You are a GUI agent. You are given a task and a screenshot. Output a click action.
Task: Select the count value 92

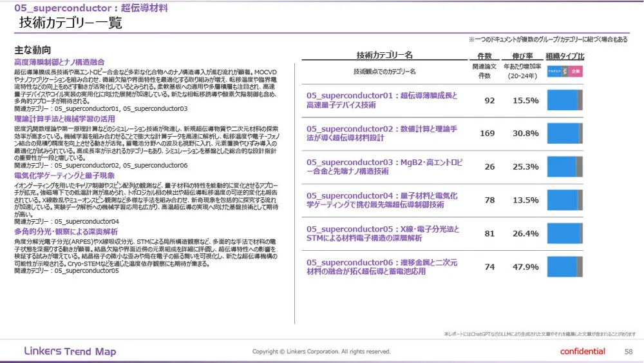pyautogui.click(x=489, y=101)
